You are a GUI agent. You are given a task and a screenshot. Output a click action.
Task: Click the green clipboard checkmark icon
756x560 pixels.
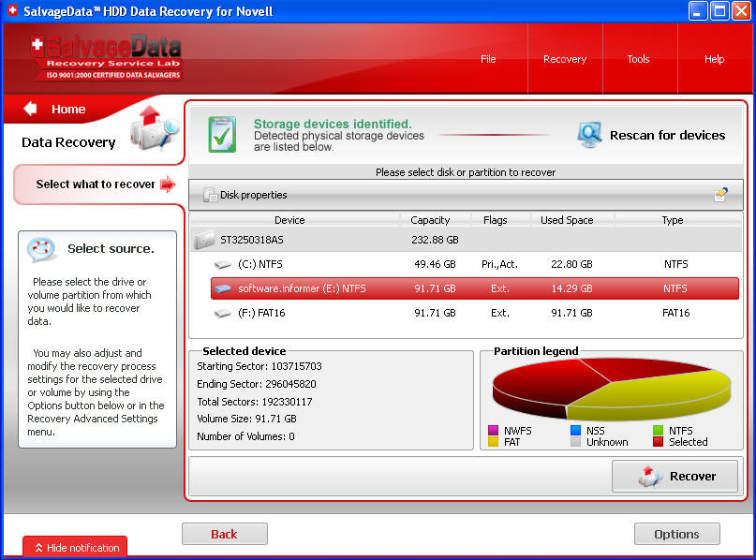(222, 135)
